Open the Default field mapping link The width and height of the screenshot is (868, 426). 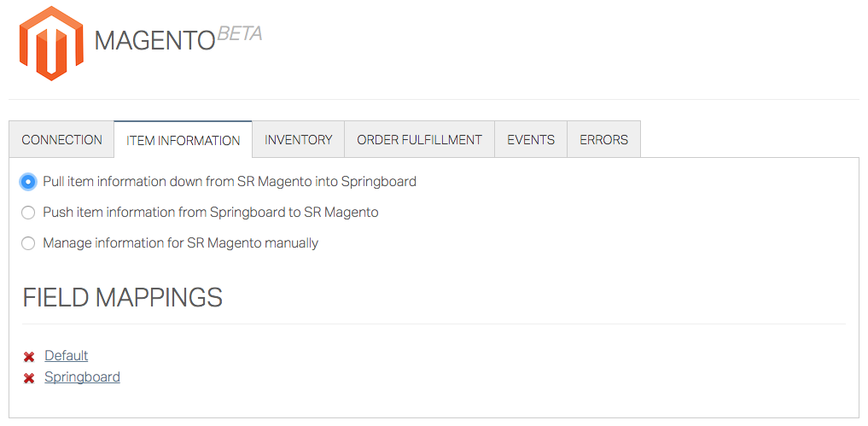pyautogui.click(x=67, y=356)
